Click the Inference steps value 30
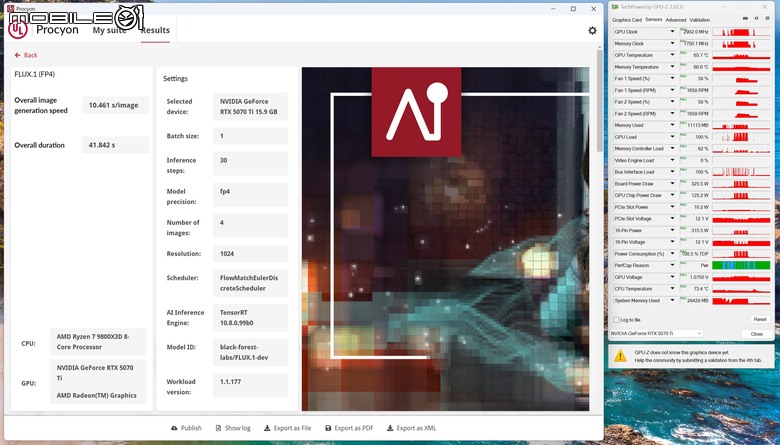 tap(250, 164)
